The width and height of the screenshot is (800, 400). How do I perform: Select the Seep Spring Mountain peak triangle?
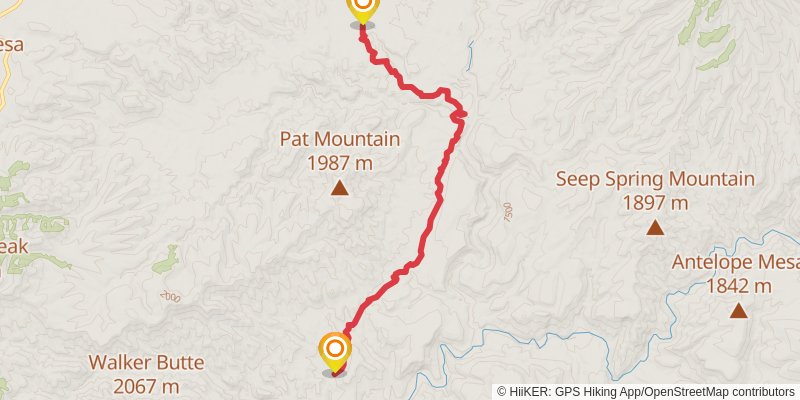coord(655,227)
